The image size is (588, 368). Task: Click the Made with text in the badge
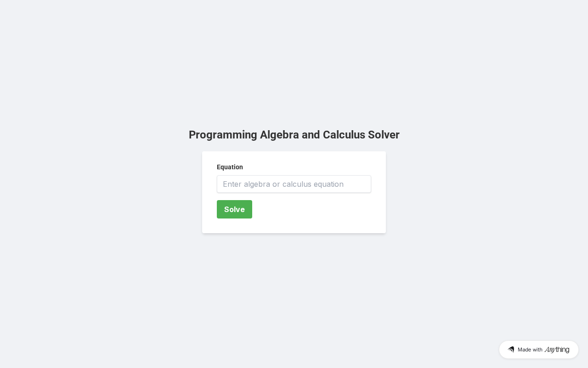530,350
